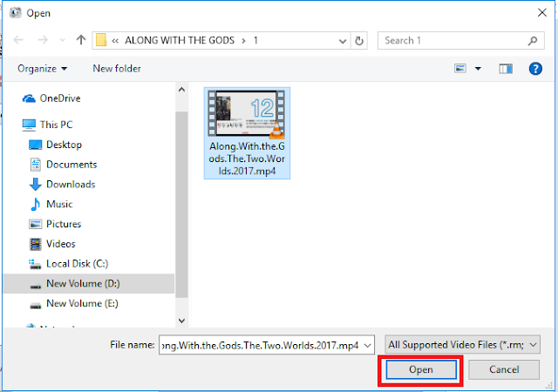The width and height of the screenshot is (558, 392).
Task: Open the Documents folder
Action: click(71, 165)
